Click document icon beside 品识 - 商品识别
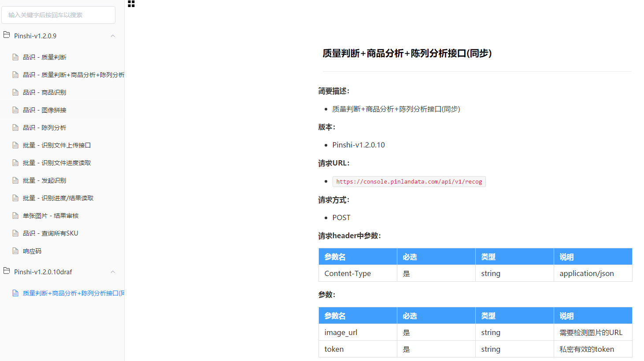This screenshot has height=361, width=644. tap(15, 92)
